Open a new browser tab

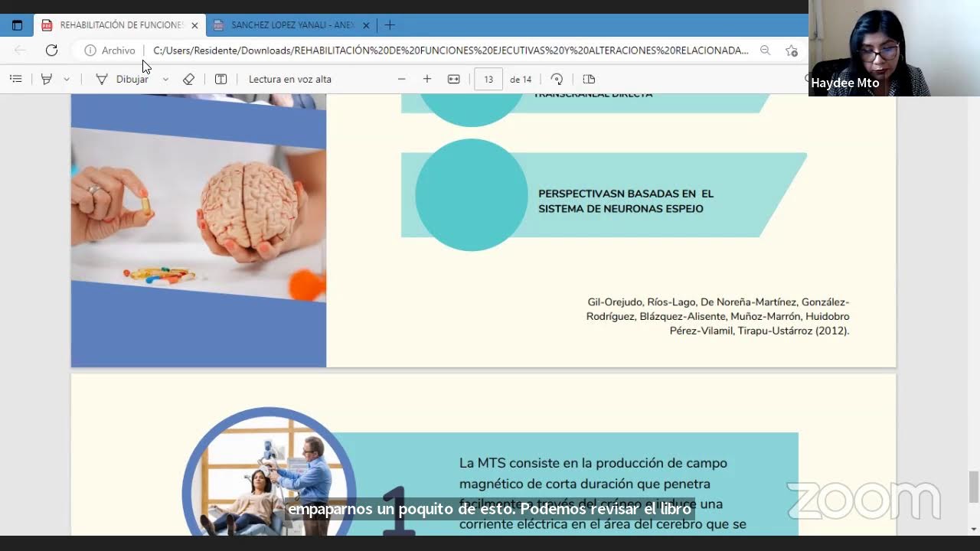(x=390, y=25)
